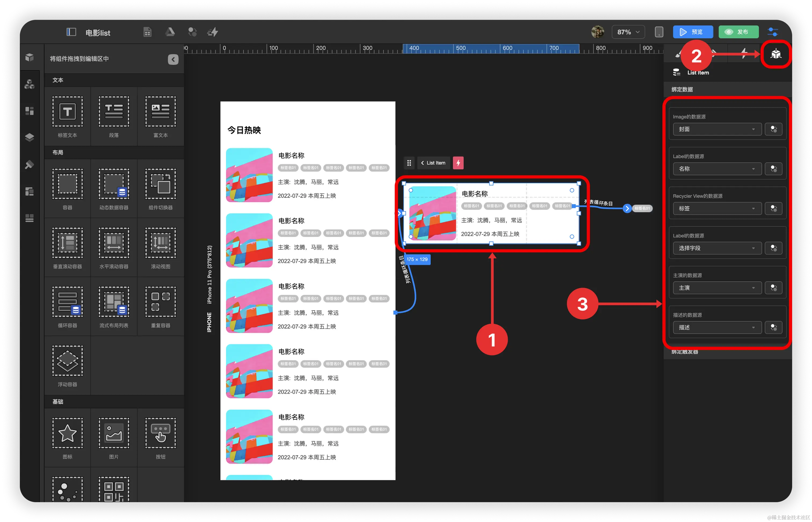
Task: Click the List Item back breadcrumb
Action: (x=433, y=163)
